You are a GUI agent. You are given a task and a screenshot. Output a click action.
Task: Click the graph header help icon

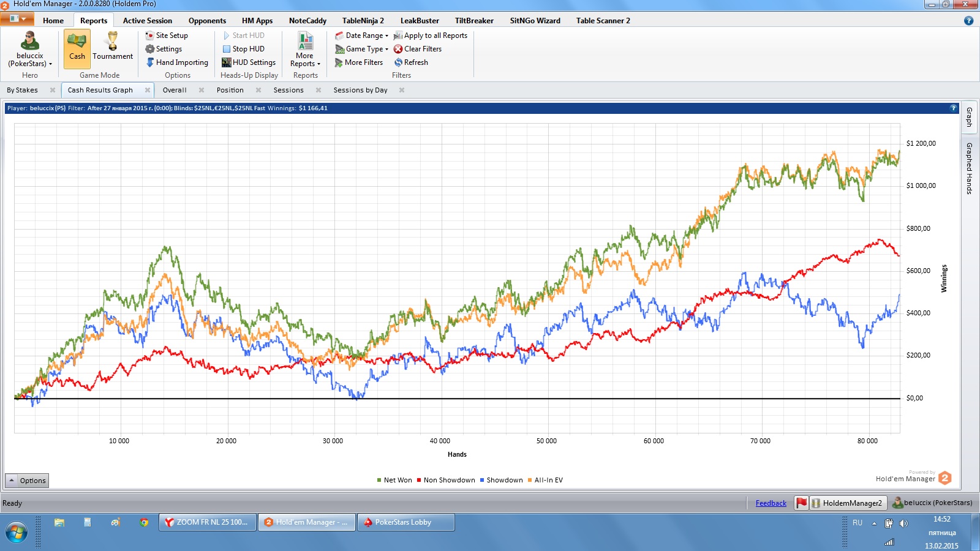click(x=953, y=108)
